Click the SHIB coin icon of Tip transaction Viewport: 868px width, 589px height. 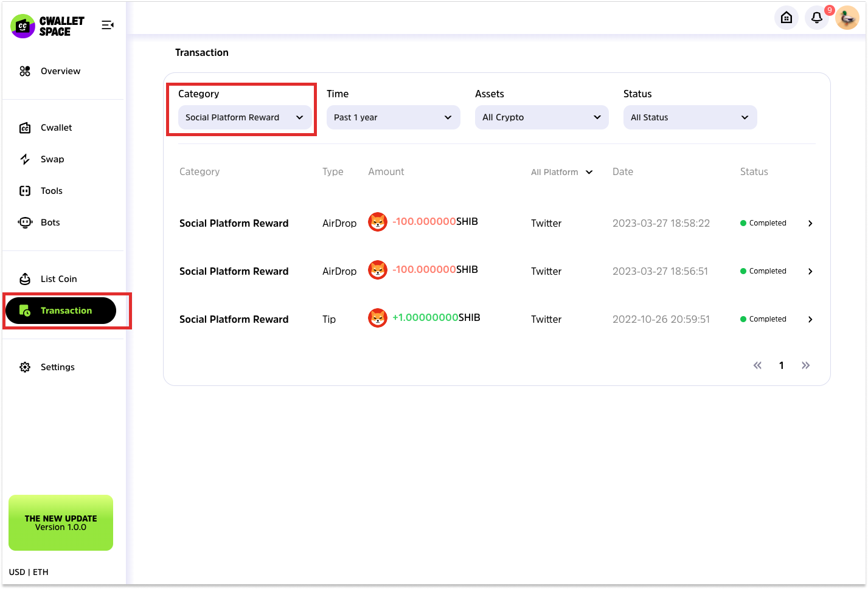pos(378,318)
